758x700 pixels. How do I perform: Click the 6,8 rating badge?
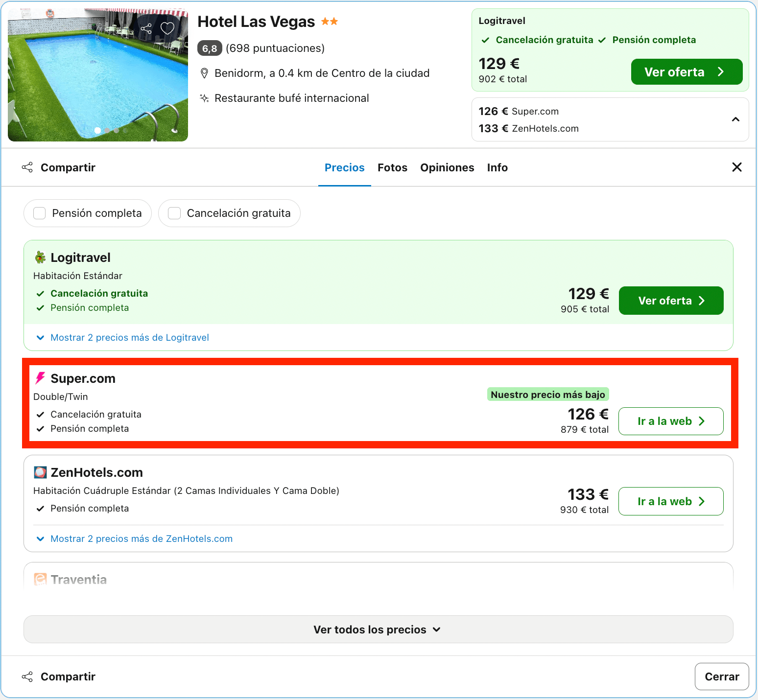[210, 48]
